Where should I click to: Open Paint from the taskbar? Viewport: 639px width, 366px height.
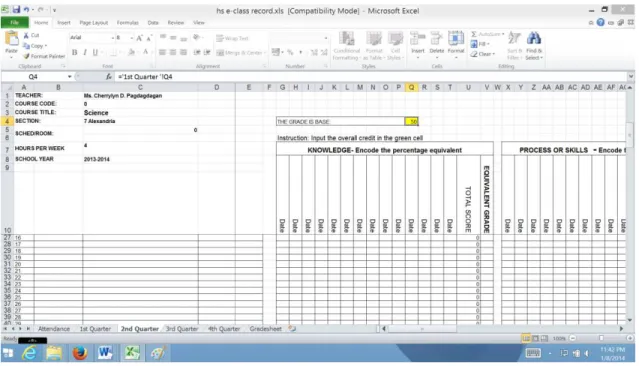[x=157, y=353]
